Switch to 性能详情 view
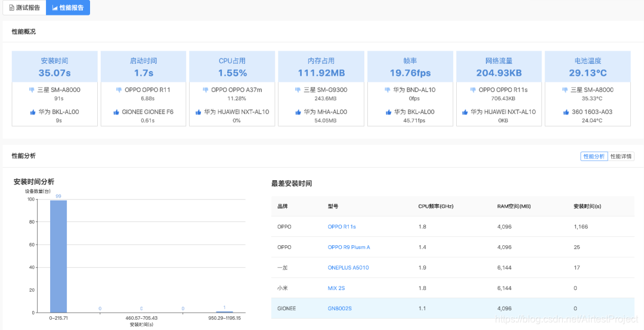 click(x=621, y=156)
